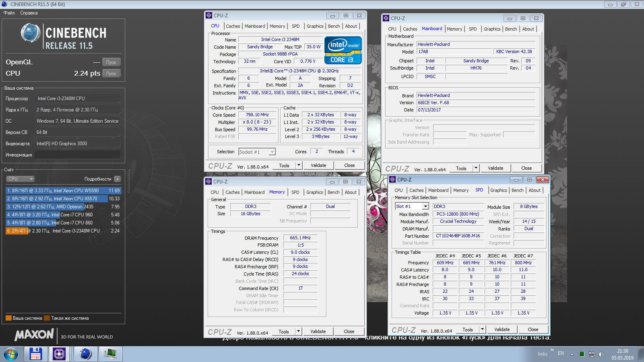Open the Slot #1 memory slot dropdown
644x362 pixels.
pos(412,206)
